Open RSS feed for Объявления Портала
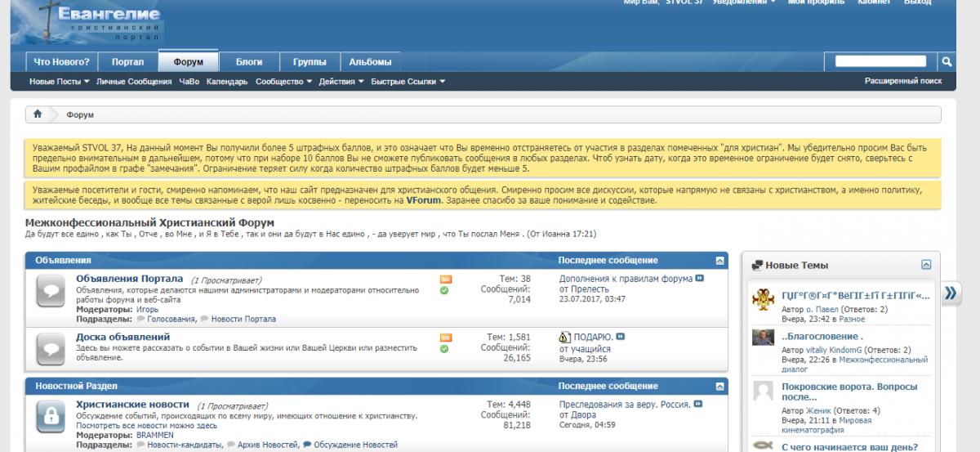 (x=445, y=279)
